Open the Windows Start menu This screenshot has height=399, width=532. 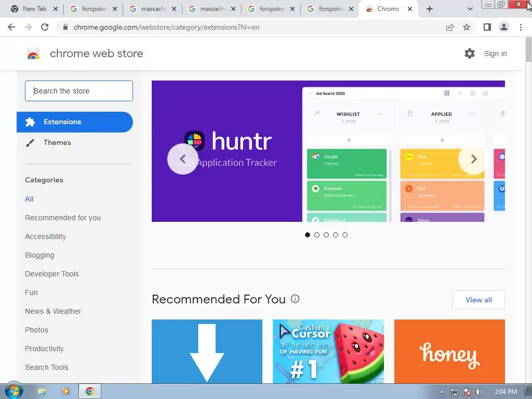14,391
